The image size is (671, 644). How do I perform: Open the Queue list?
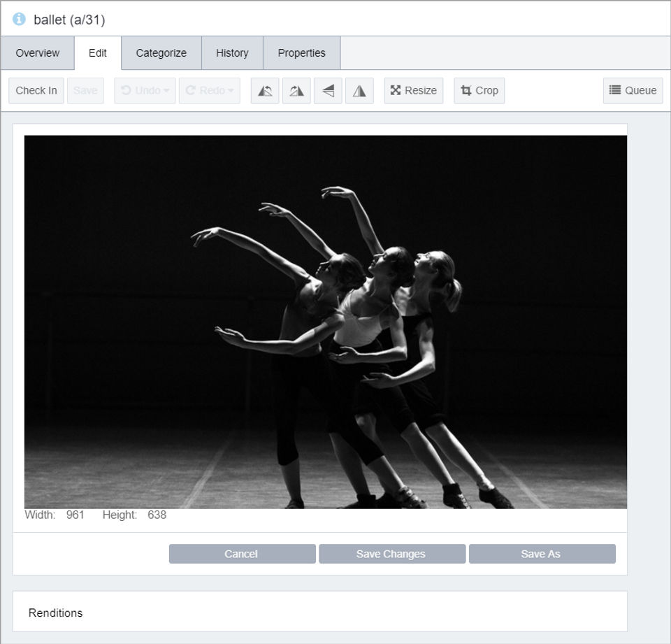[633, 91]
